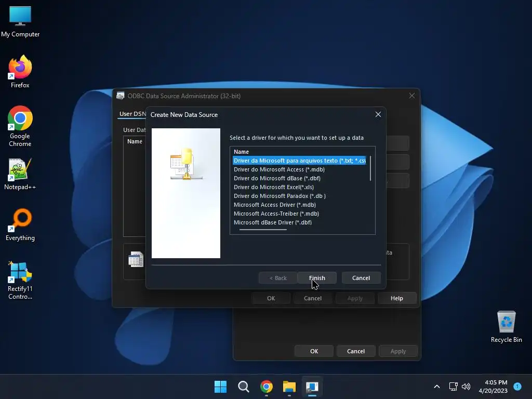532x399 pixels.
Task: Open the notification center badge
Action: click(x=517, y=387)
